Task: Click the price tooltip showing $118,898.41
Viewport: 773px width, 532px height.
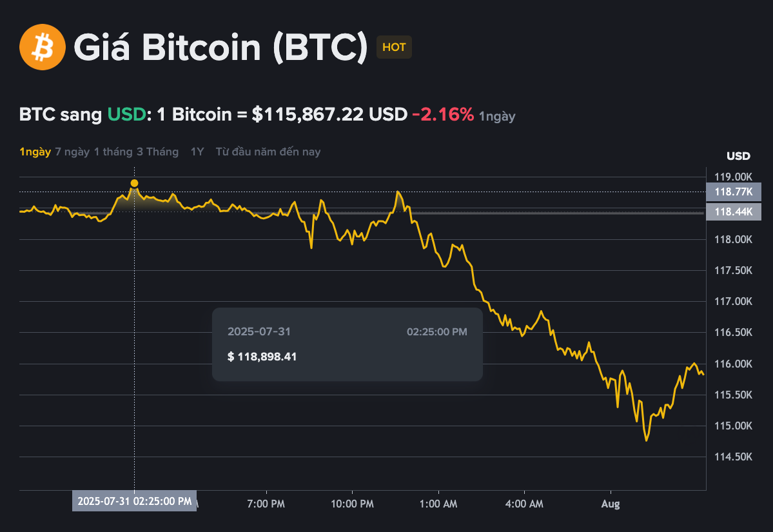Action: pyautogui.click(x=346, y=344)
